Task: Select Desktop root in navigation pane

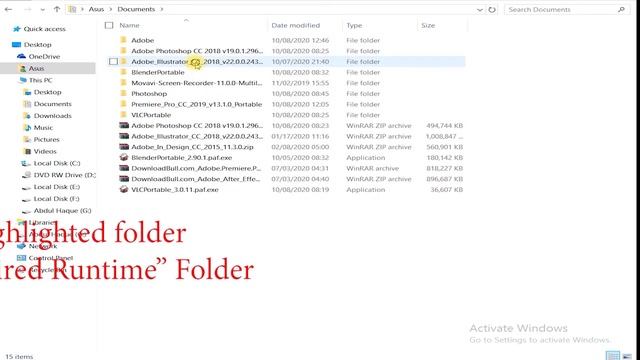Action: coord(38,44)
